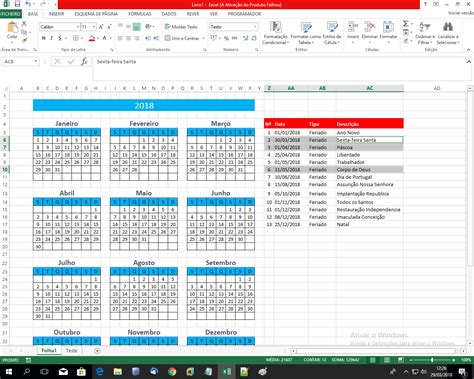474x379 pixels.
Task: Click the fill color bucket swatch
Action: pyautogui.click(x=92, y=38)
